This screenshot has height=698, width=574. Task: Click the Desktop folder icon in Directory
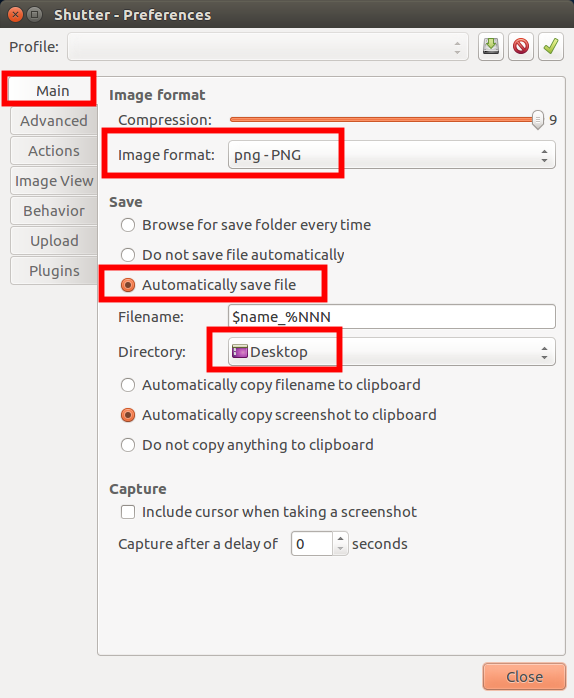click(x=240, y=352)
